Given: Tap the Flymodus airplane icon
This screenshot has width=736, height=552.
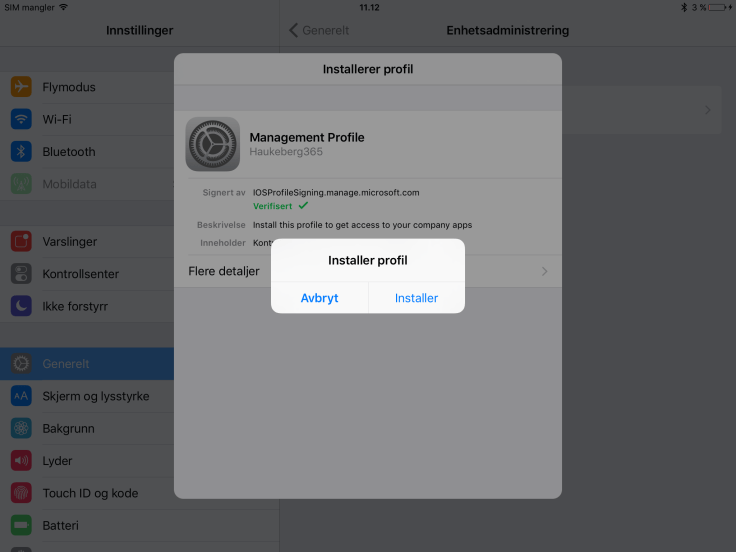Looking at the screenshot, I should pyautogui.click(x=21, y=87).
